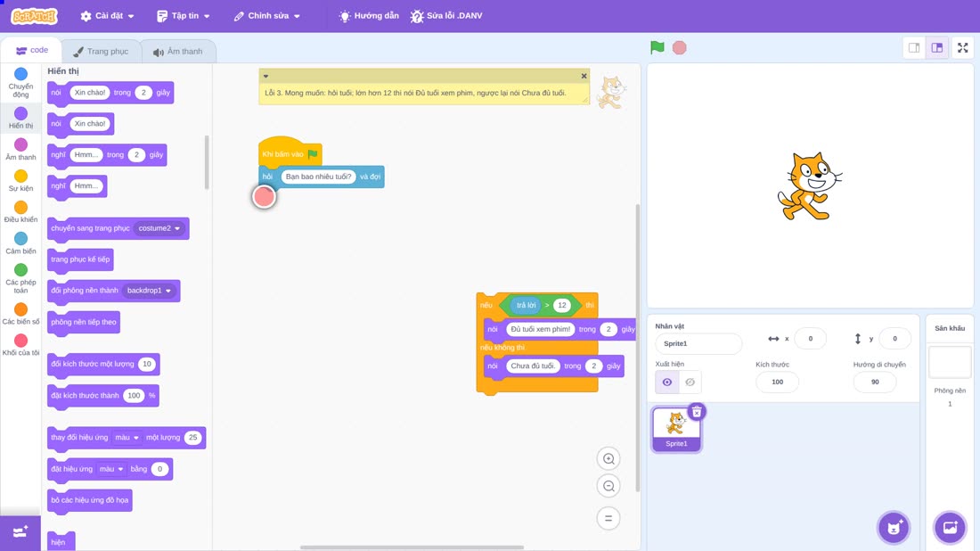Select the Âm thanh block category
Screen dimensions: 980x551
(x=20, y=150)
